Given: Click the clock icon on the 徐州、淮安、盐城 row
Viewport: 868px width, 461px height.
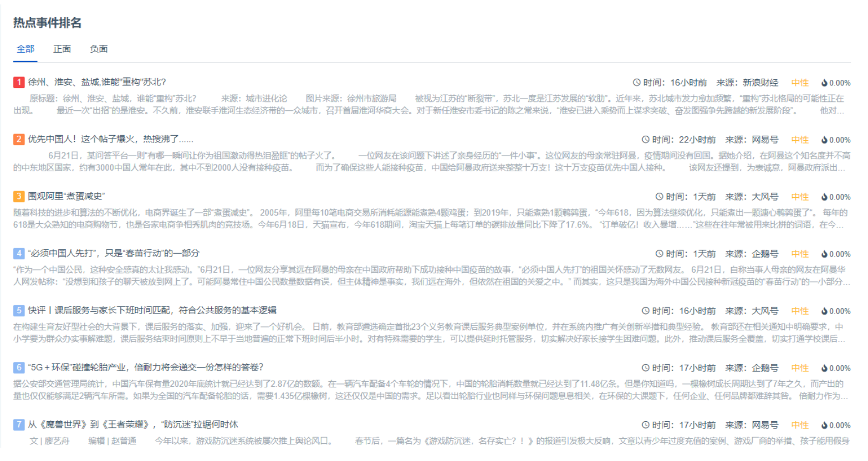Looking at the screenshot, I should click(637, 83).
